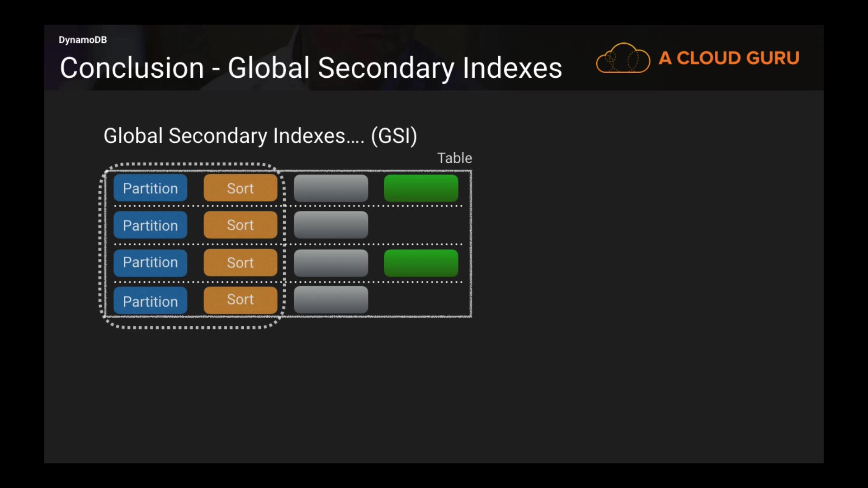Click the Table label above the diagram

[x=454, y=158]
